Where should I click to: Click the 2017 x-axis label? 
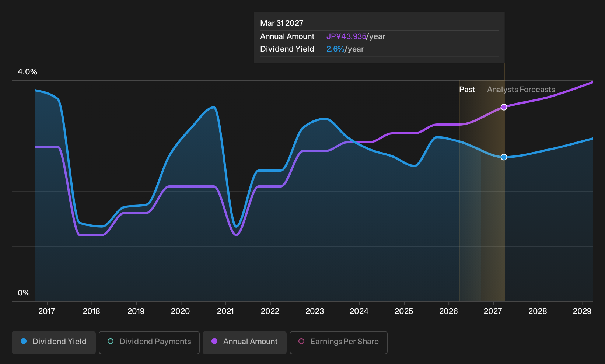click(x=47, y=311)
